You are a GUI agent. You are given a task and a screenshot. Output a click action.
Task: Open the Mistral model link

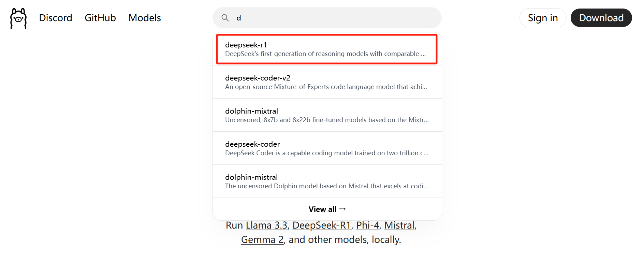tap(399, 225)
